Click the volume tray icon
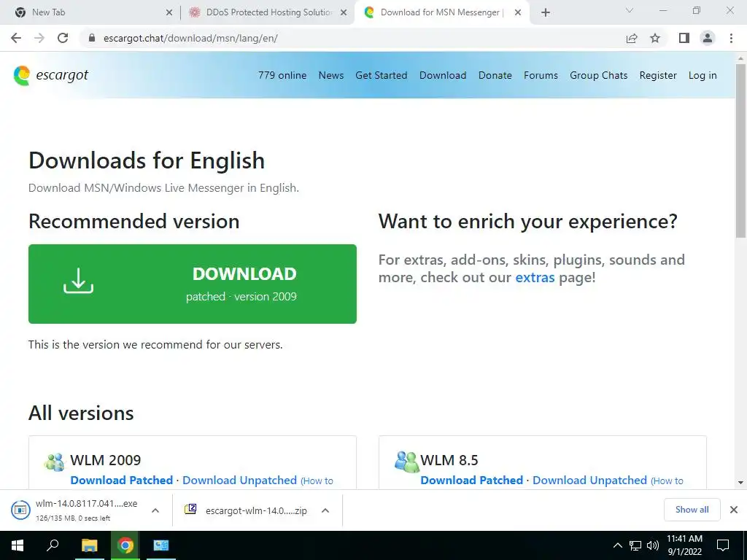Screen dimensions: 747x560 point(653,545)
